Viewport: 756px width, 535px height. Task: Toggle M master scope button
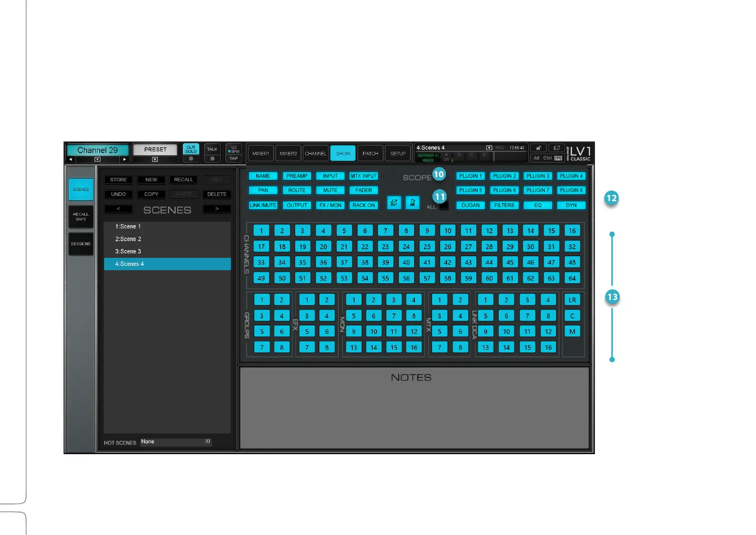pyautogui.click(x=572, y=332)
